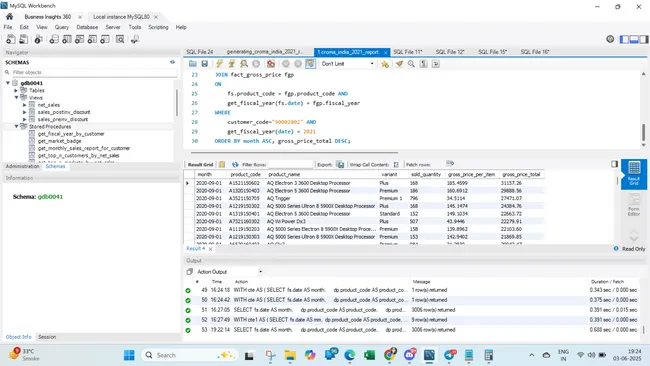Open the Object Info tab
Viewport: 650px width, 366px height.
18,337
